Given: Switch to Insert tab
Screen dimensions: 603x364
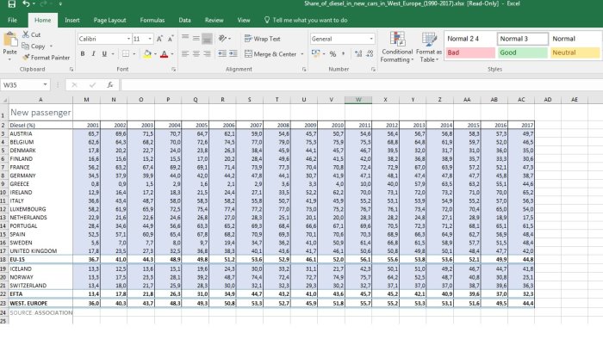Looking at the screenshot, I should (x=71, y=20).
